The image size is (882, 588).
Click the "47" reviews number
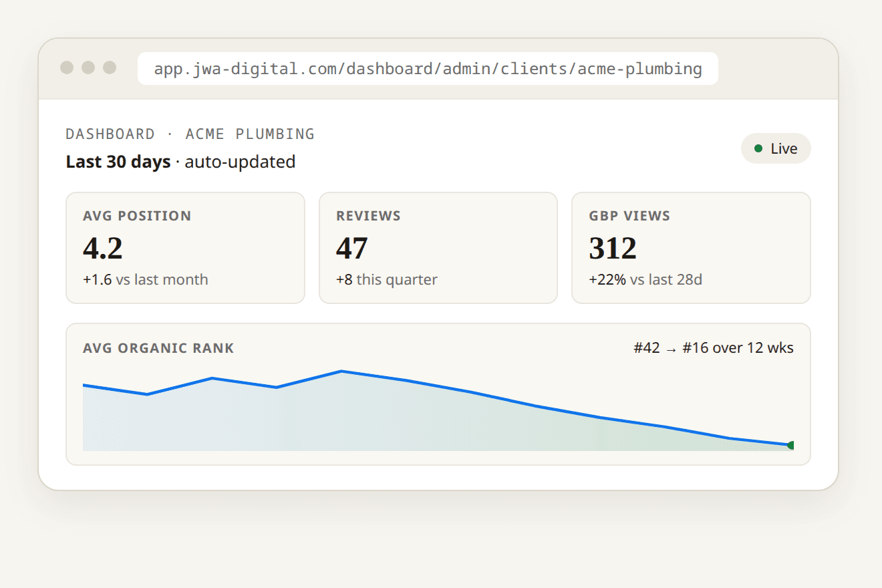[x=352, y=248]
